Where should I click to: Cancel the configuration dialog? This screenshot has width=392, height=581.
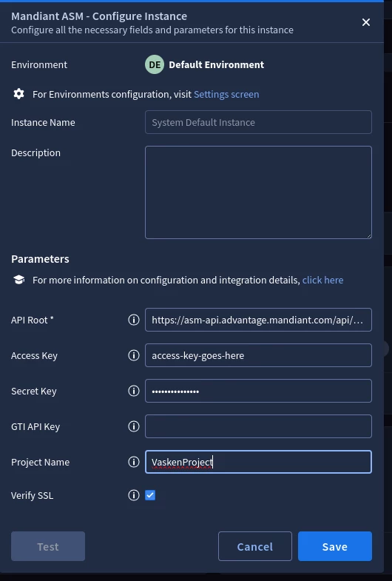click(255, 546)
